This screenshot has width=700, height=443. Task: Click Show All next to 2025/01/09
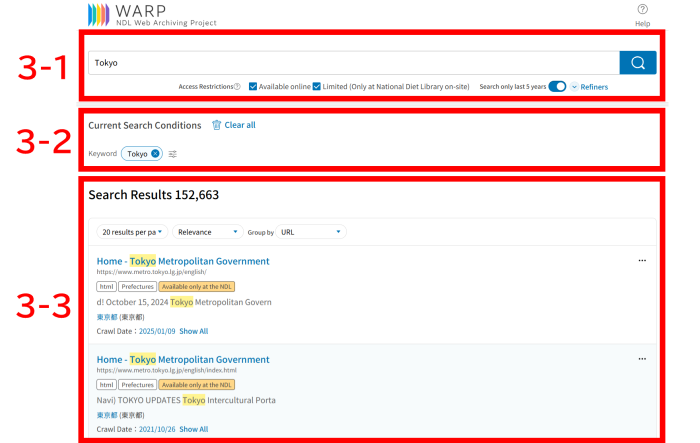coord(194,331)
